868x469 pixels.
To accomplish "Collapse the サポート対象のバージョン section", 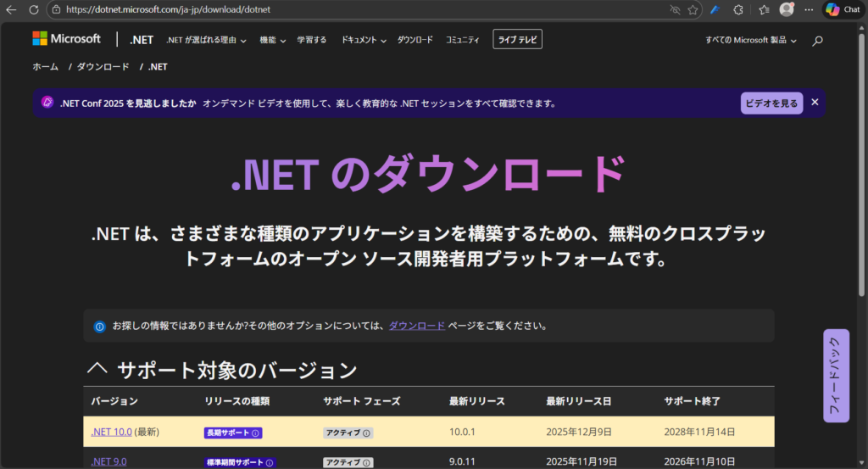I will [x=97, y=370].
